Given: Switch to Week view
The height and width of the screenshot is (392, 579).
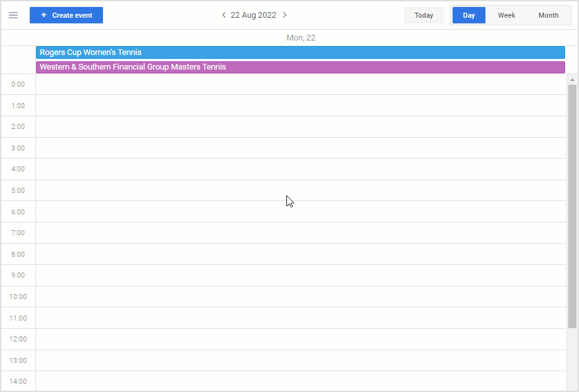Looking at the screenshot, I should [x=506, y=15].
